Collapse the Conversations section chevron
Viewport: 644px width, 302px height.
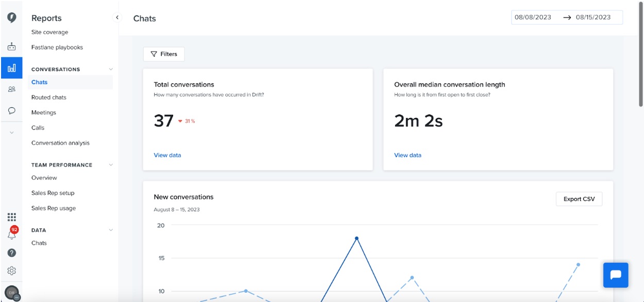110,69
